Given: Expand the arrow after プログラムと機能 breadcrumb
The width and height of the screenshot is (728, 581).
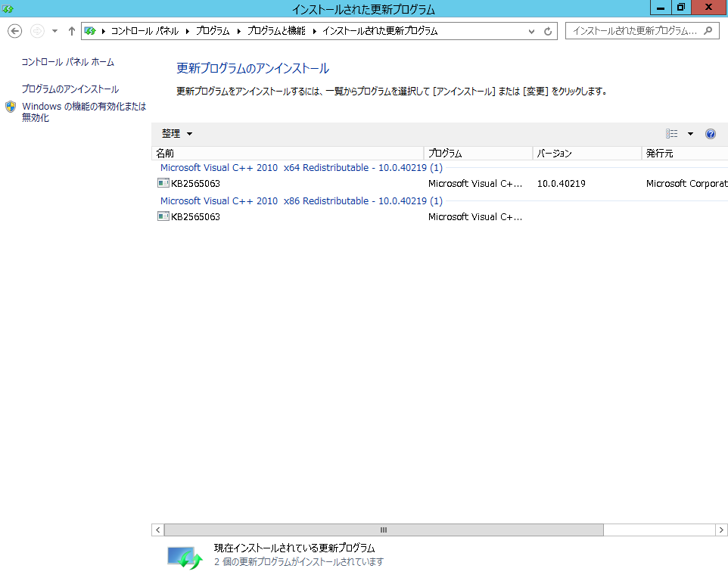Looking at the screenshot, I should click(314, 31).
